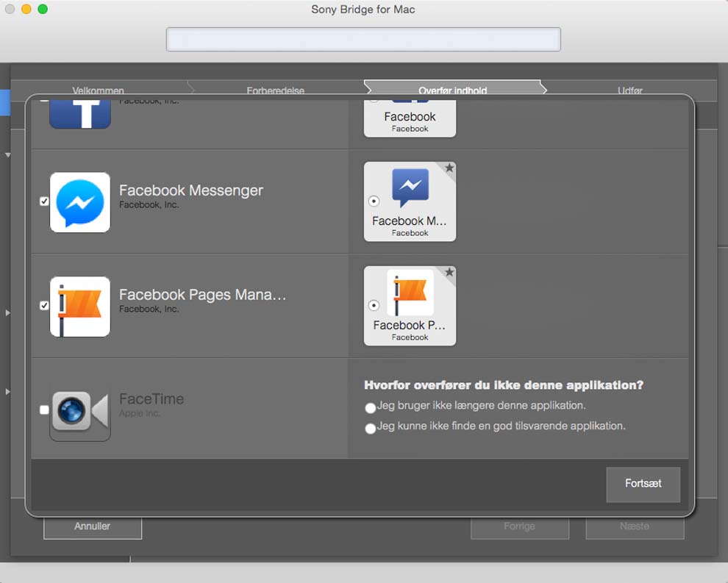
Task: Select the Facebook M... radio button
Action: click(x=374, y=201)
